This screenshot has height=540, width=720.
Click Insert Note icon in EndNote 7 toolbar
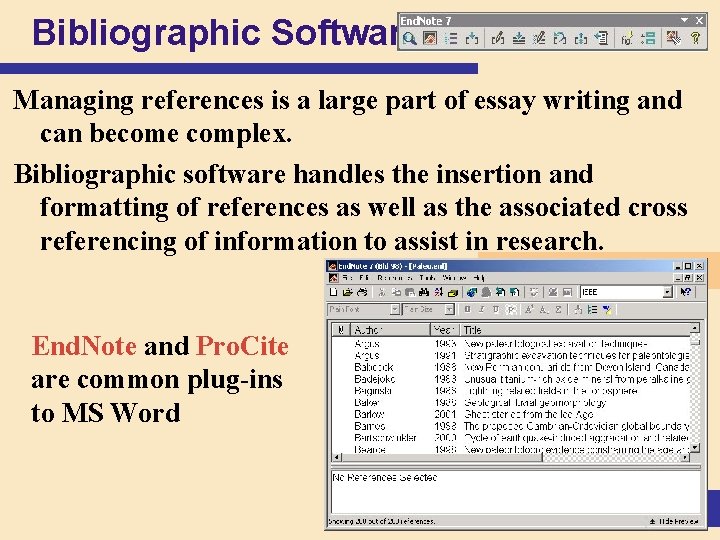click(519, 39)
